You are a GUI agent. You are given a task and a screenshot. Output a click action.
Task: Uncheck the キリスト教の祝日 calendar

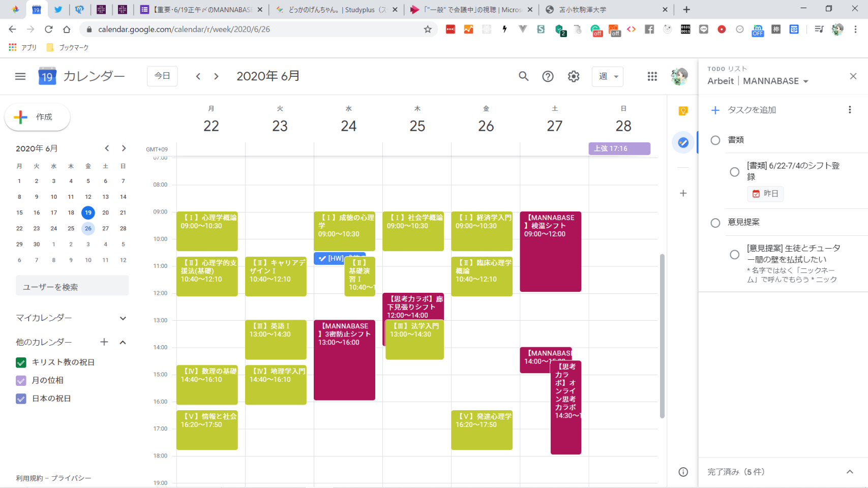click(x=21, y=362)
